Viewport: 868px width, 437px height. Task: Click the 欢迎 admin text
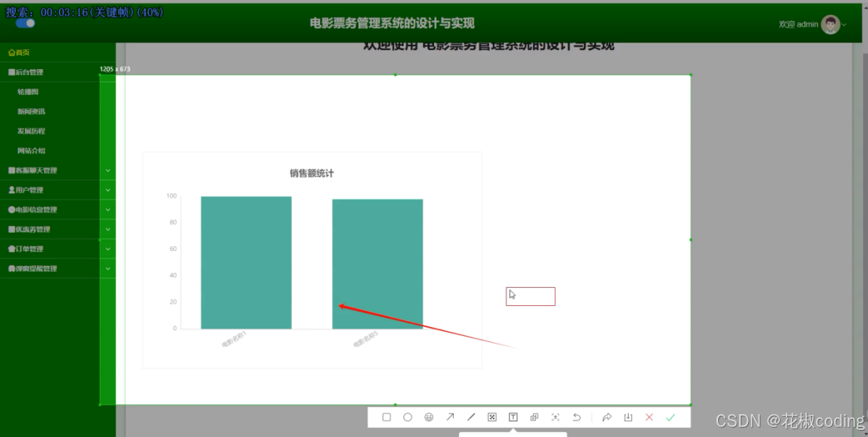click(x=798, y=24)
